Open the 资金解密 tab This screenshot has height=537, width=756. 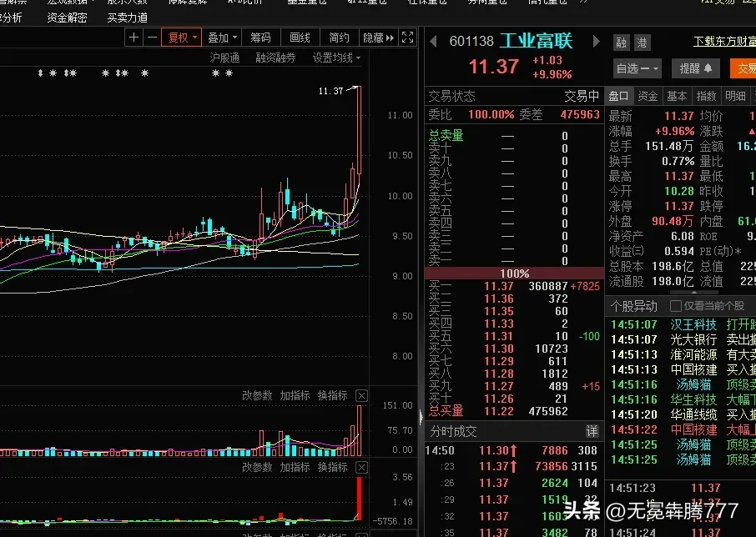pos(67,18)
